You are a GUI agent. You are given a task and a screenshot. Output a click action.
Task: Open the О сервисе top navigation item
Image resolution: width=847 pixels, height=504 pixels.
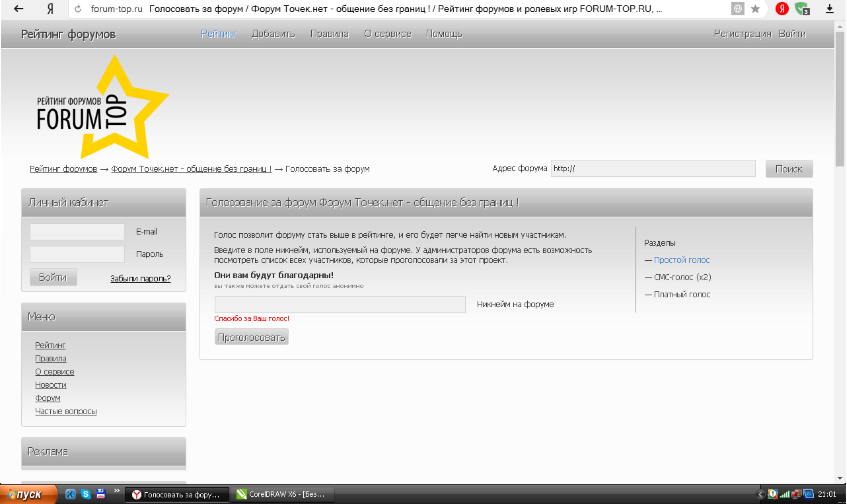click(388, 34)
